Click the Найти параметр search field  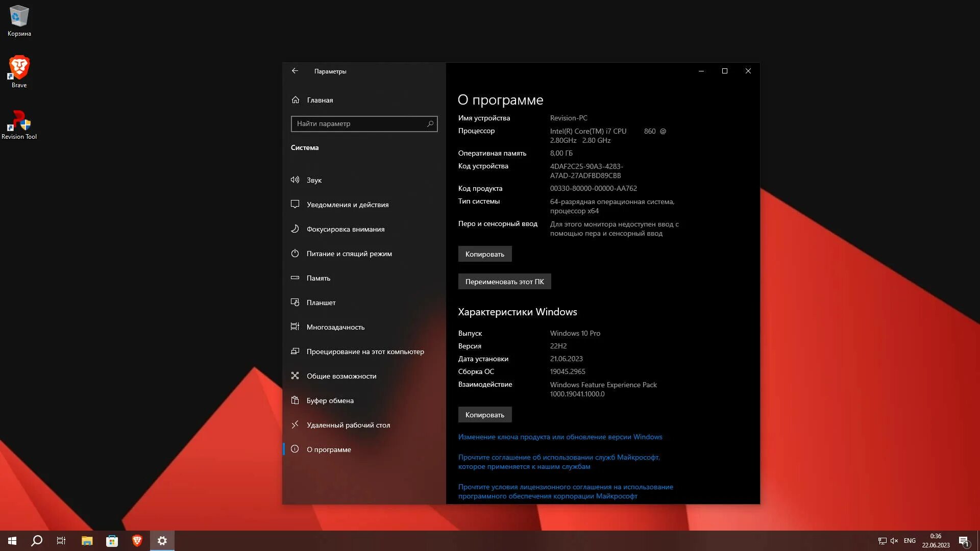[357, 124]
